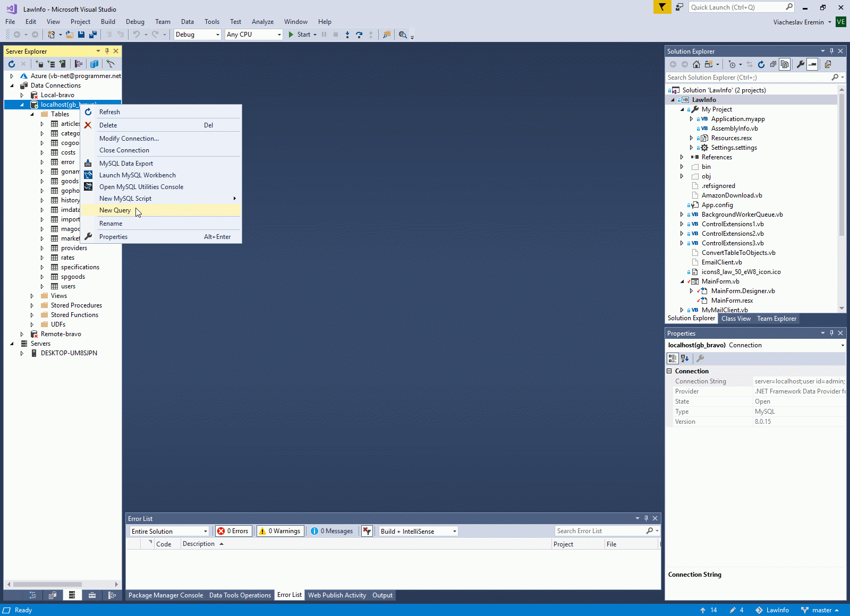Choose MySQL Data Export in context menu
Viewport: 850px width, 616px height.
click(x=161, y=164)
